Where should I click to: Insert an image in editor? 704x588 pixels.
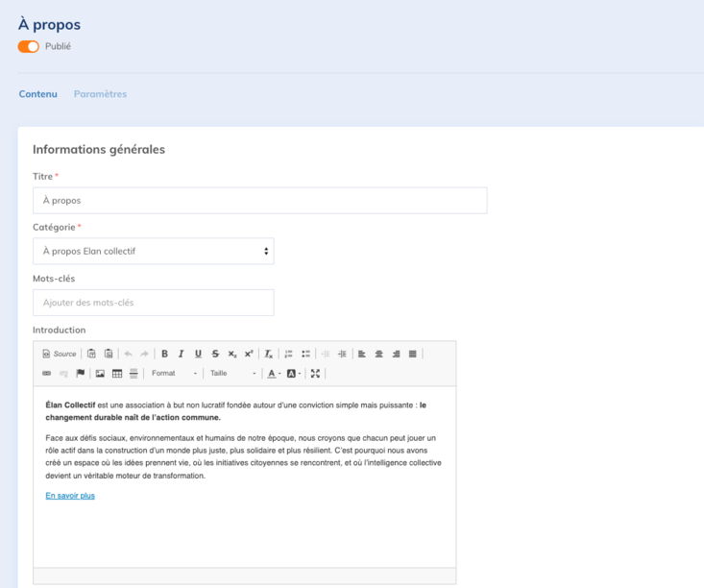click(x=100, y=374)
